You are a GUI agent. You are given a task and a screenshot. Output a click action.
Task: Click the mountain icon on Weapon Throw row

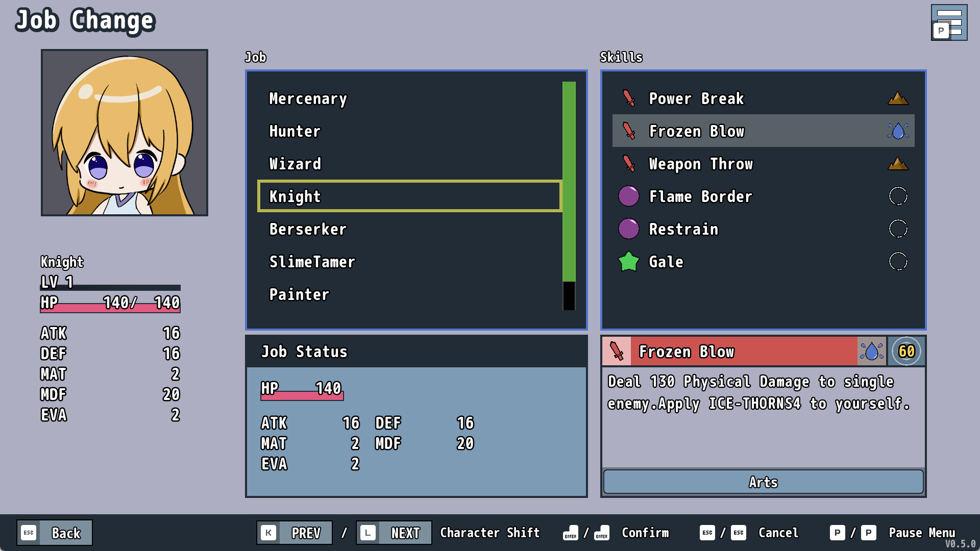point(898,164)
